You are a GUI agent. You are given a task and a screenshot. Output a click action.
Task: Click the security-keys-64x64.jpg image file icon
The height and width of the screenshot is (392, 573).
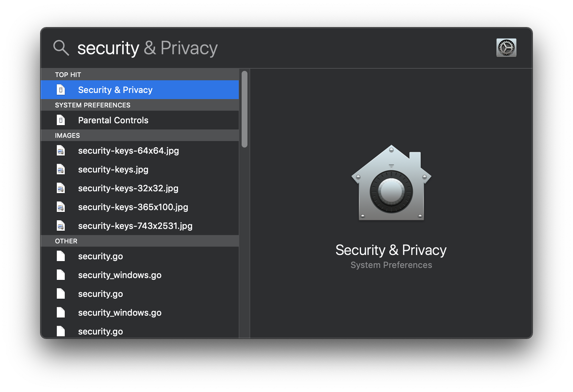coord(61,150)
